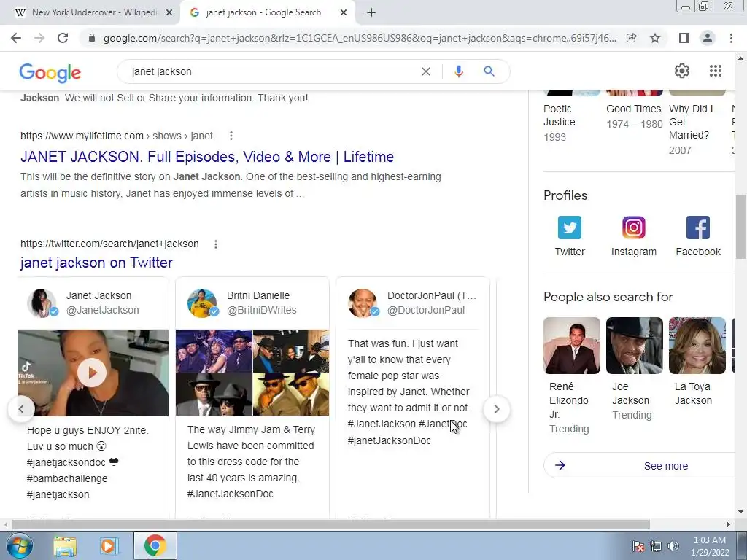Open the René Elizondo Jr. thumbnail
The width and height of the screenshot is (747, 560).
[x=572, y=346]
